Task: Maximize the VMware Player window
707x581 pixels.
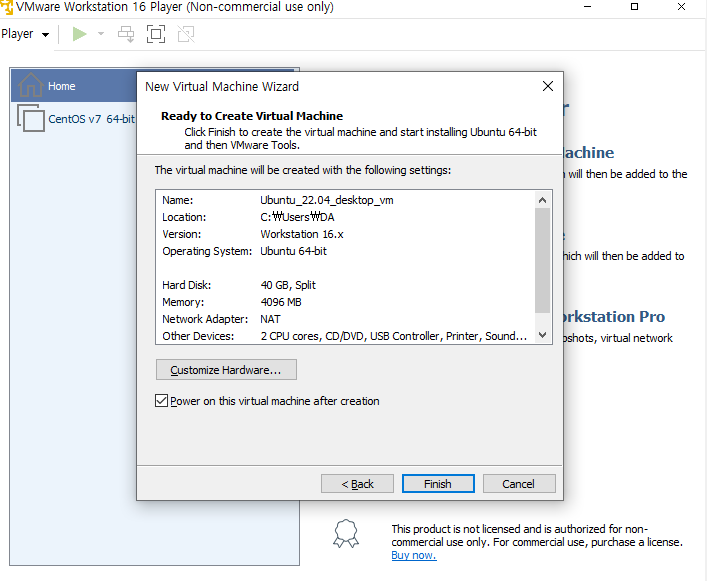Action: point(634,6)
